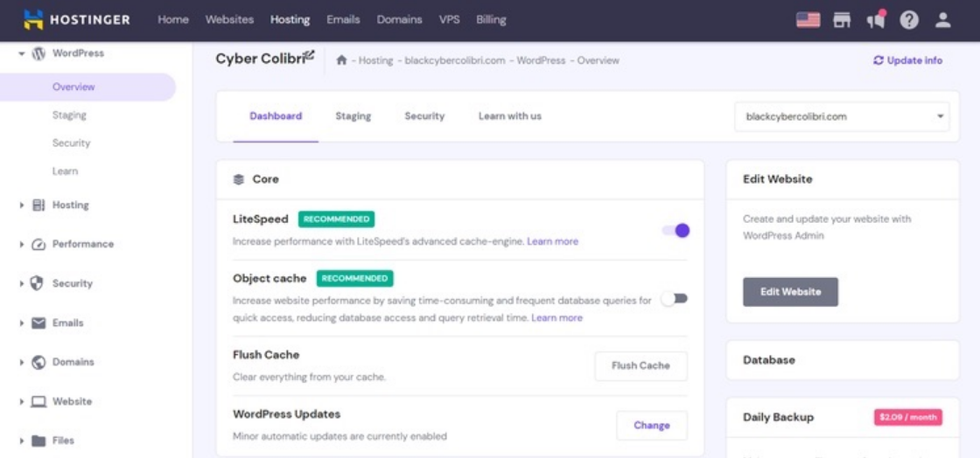Enable the Object cache switch

[675, 299]
